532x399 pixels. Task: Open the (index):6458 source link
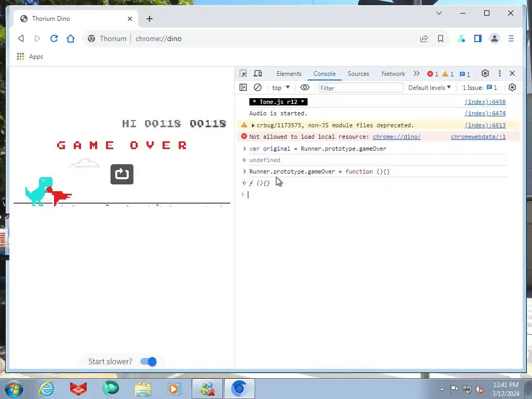click(485, 102)
